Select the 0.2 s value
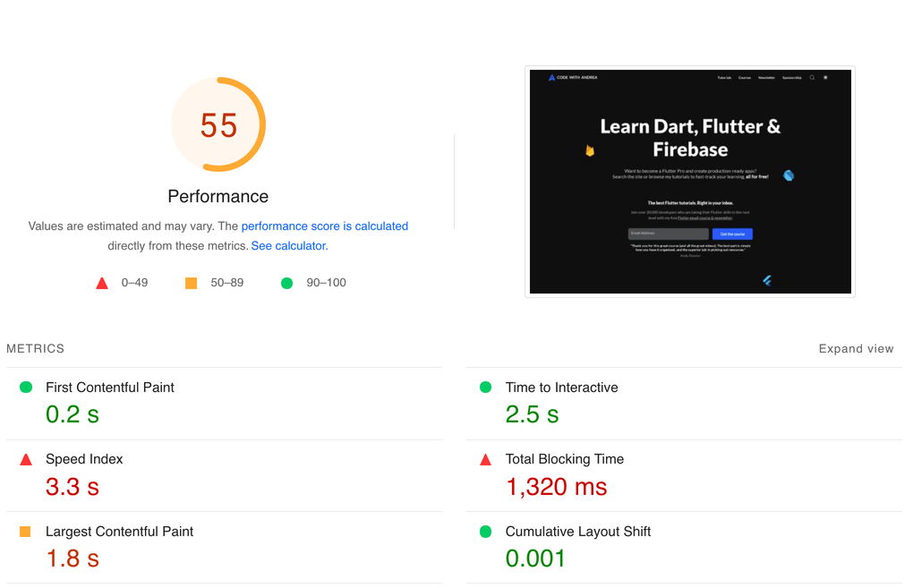This screenshot has height=588, width=913. click(73, 414)
